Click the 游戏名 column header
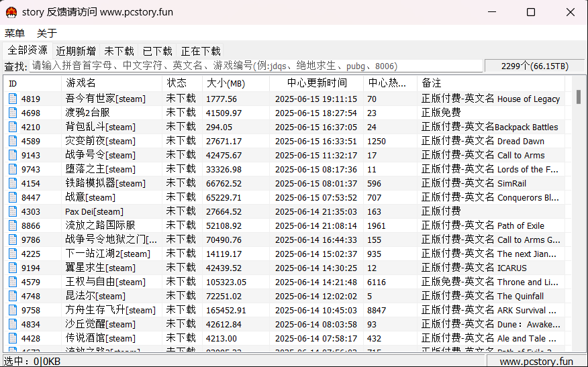588x367 pixels. click(81, 83)
